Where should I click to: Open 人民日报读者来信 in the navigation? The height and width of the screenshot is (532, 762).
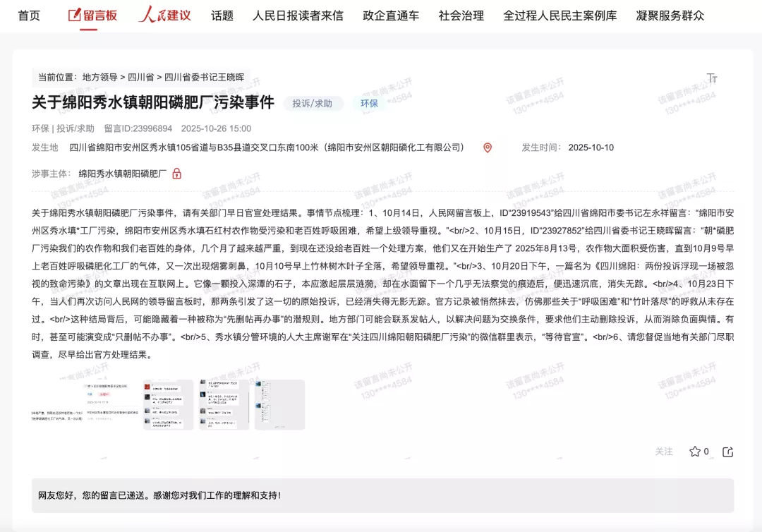tap(297, 16)
